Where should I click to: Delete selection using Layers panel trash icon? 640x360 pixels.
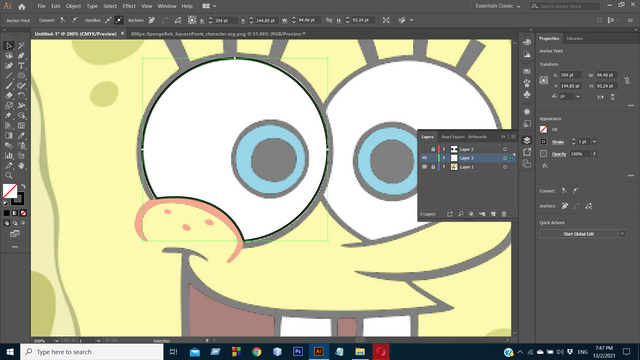[x=504, y=214]
